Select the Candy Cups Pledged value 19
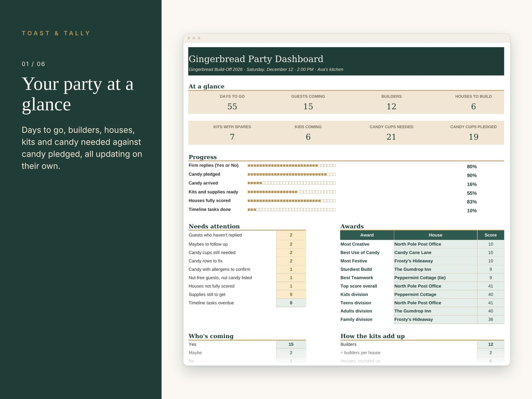Screen dimensions: 532x399 pyautogui.click(x=473, y=137)
